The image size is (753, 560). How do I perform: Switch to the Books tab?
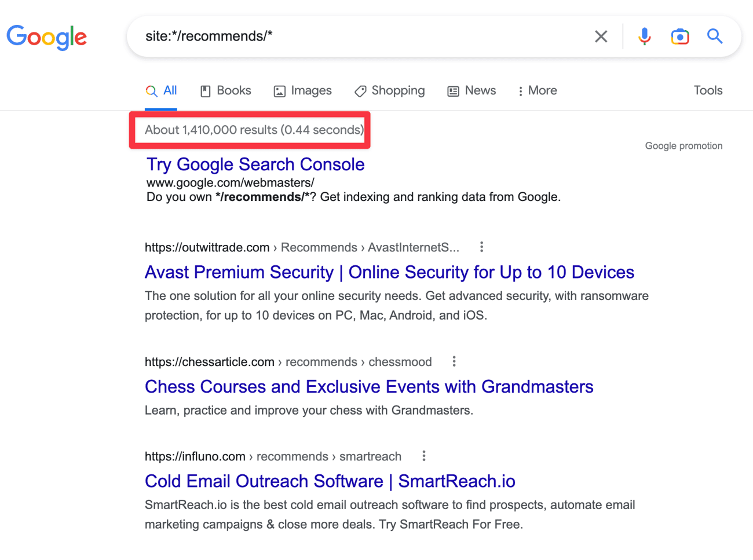coord(226,91)
